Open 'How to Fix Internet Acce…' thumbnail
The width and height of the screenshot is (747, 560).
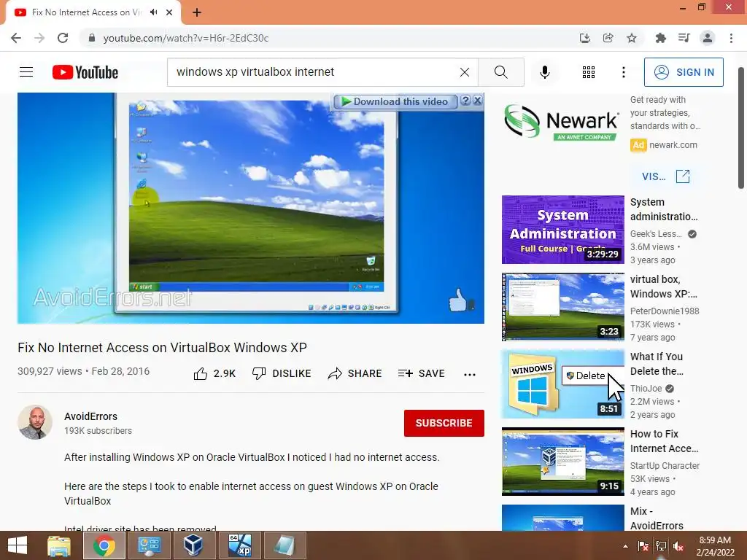(562, 462)
